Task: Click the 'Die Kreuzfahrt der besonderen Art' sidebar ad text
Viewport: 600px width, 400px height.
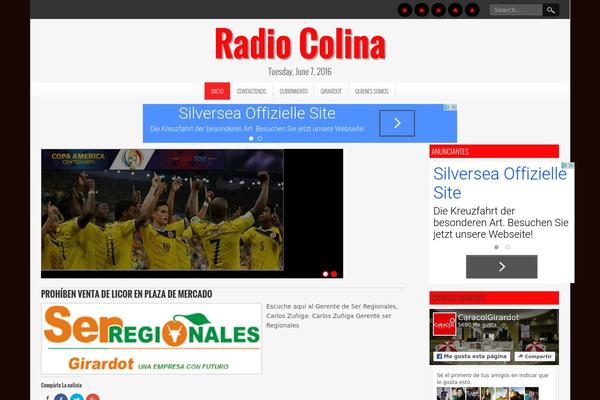Action: pyautogui.click(x=501, y=222)
